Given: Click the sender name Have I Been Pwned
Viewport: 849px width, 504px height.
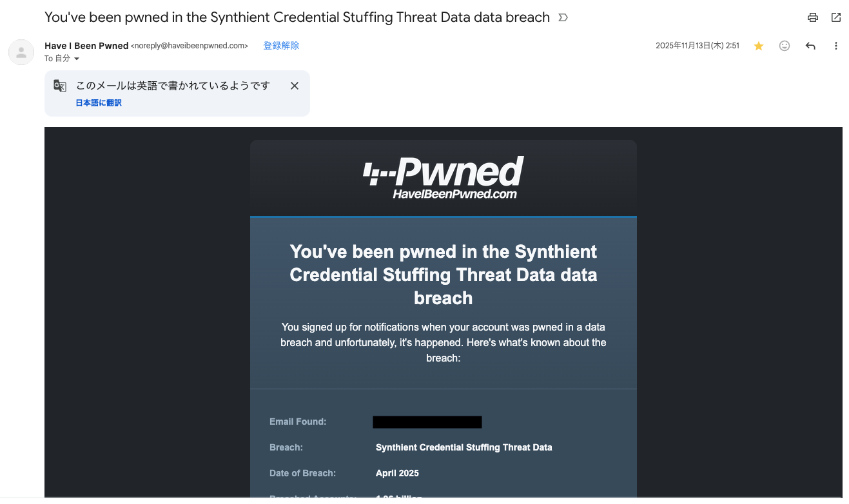Looking at the screenshot, I should [x=86, y=46].
